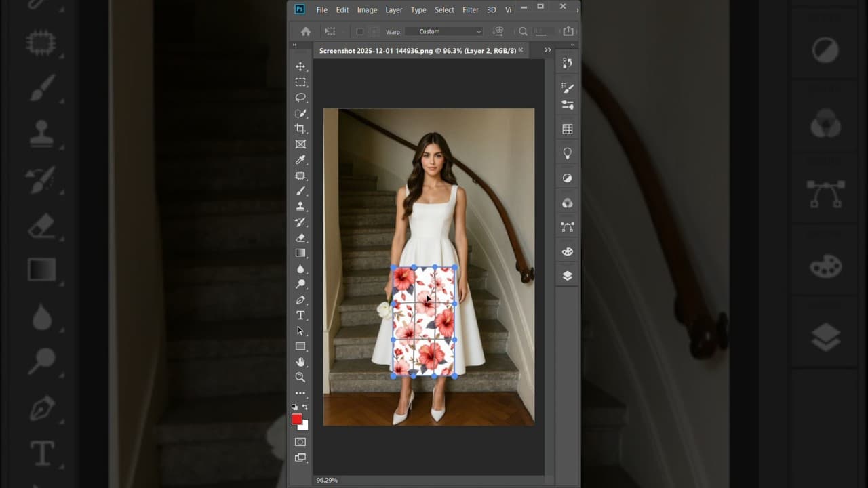Click the white background color swatch
The width and height of the screenshot is (868, 488).
[304, 426]
